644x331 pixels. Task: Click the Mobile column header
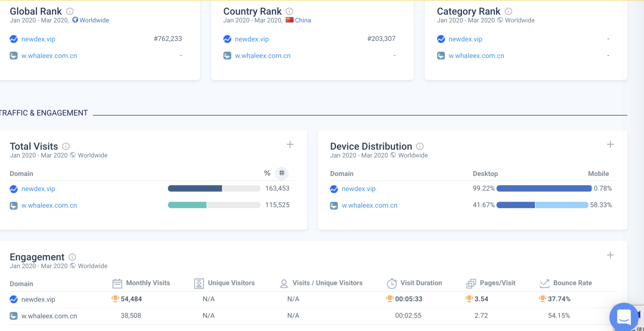click(598, 174)
